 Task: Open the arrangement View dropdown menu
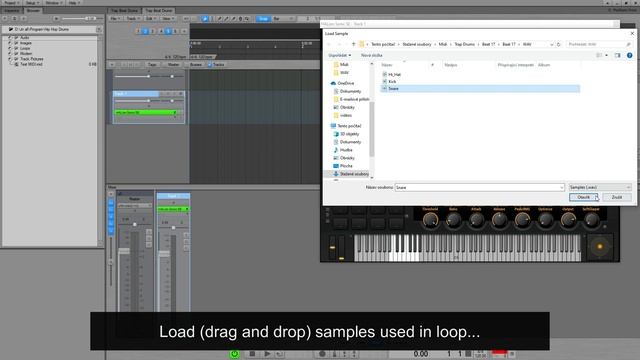pyautogui.click(x=168, y=19)
